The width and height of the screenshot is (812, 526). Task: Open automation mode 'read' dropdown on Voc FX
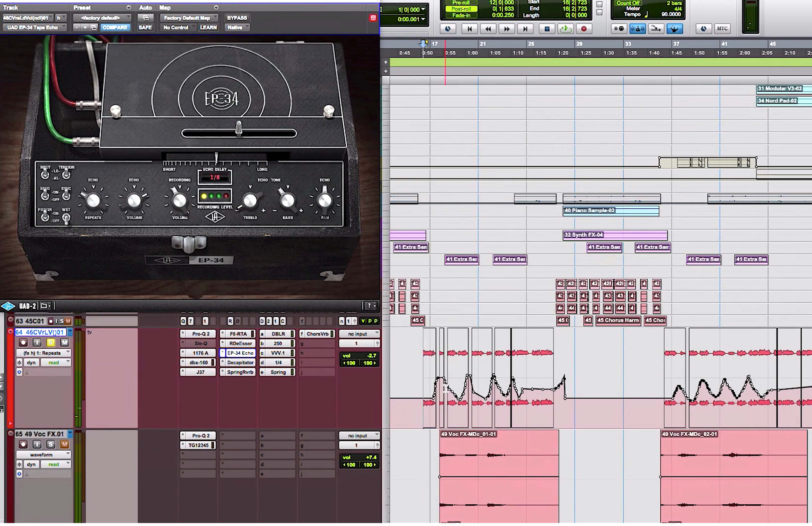coord(56,464)
